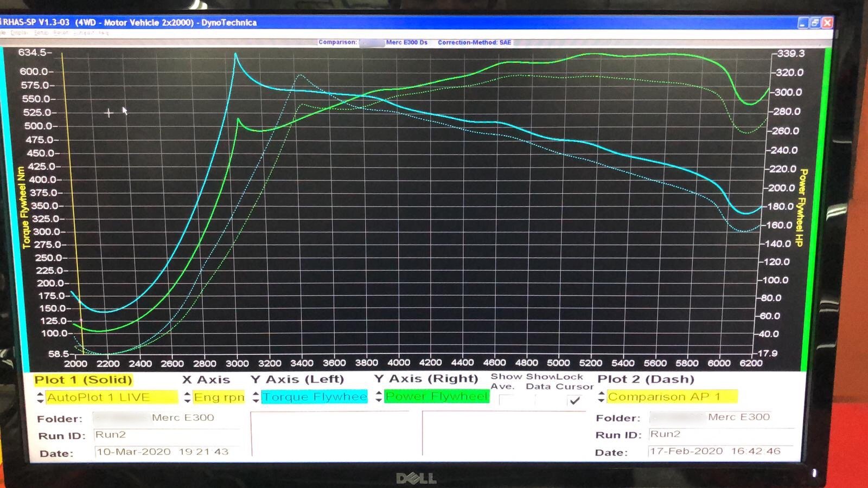The width and height of the screenshot is (868, 488).
Task: Click the Plot 2 Run ID field
Action: [722, 434]
